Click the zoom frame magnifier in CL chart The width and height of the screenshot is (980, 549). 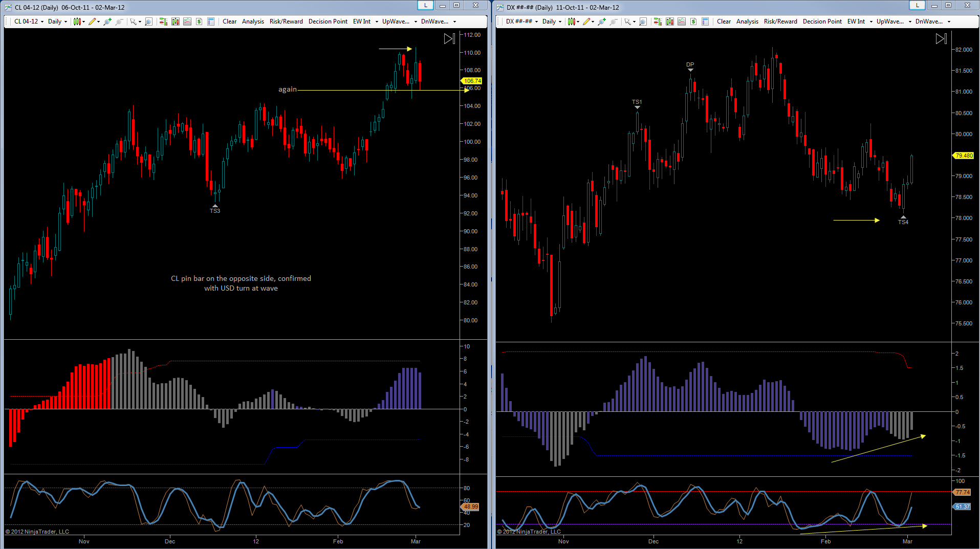tap(148, 21)
